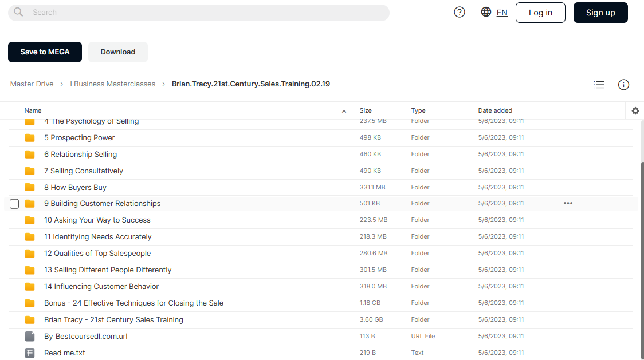
Task: Sort by Date added column header
Action: click(x=495, y=110)
